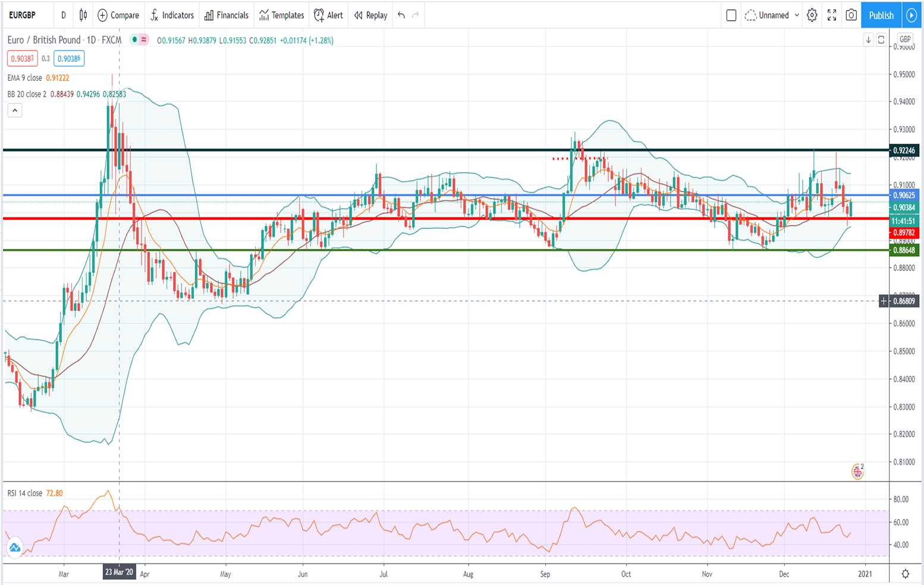Click the Publish button
The width and height of the screenshot is (924, 585).
point(881,15)
